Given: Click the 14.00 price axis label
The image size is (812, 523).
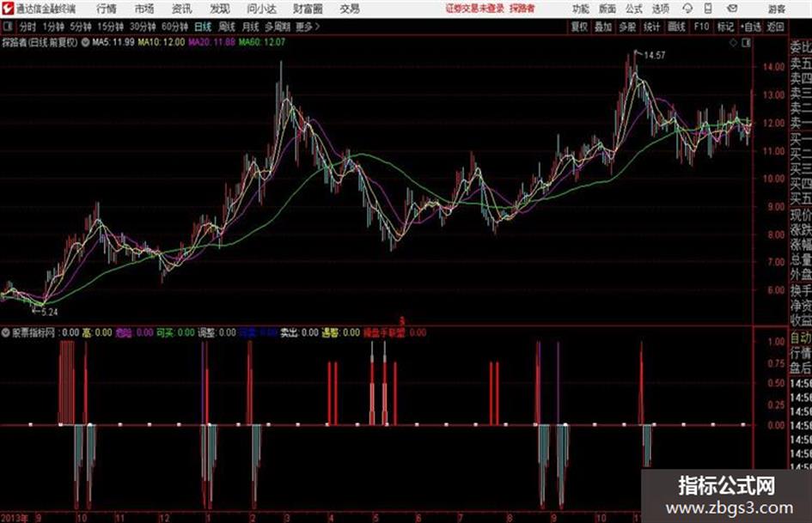Looking at the screenshot, I should click(x=773, y=67).
